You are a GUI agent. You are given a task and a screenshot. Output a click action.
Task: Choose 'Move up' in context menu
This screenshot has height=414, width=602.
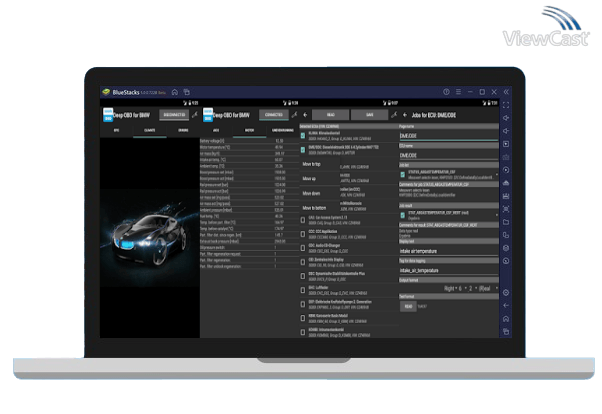point(319,179)
